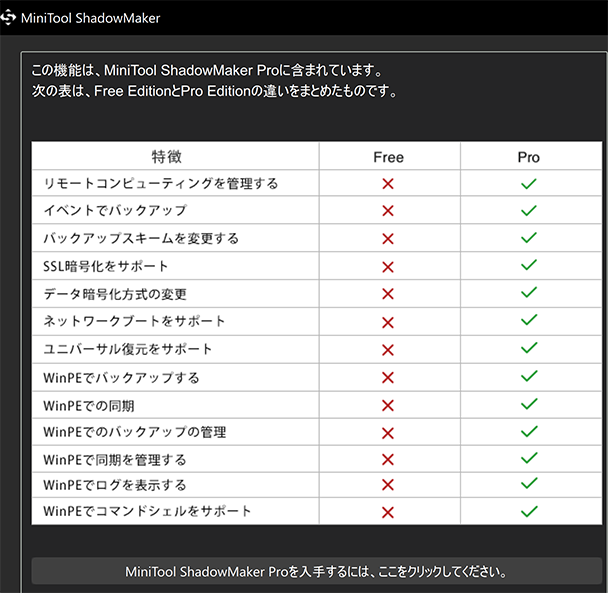Image resolution: width=608 pixels, height=593 pixels.
Task: Click text 次の表は、Free EditionとPro Editionの違い
Action: pyautogui.click(x=159, y=92)
